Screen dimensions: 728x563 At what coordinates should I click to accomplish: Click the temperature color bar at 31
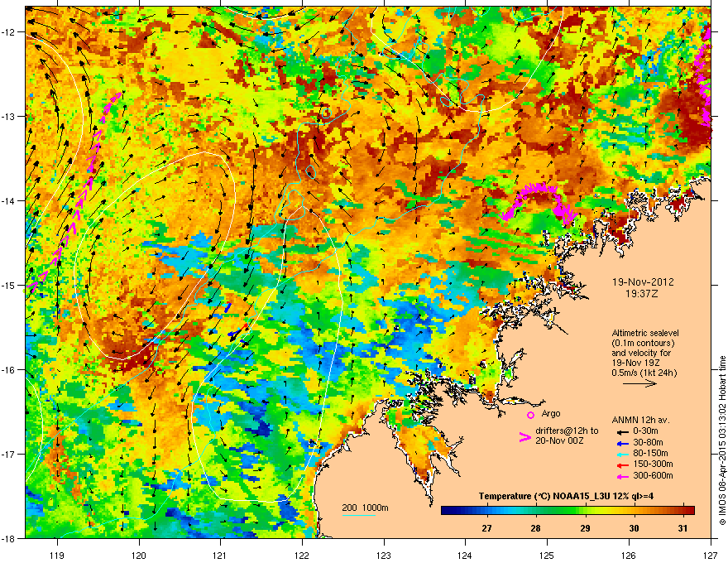683,510
